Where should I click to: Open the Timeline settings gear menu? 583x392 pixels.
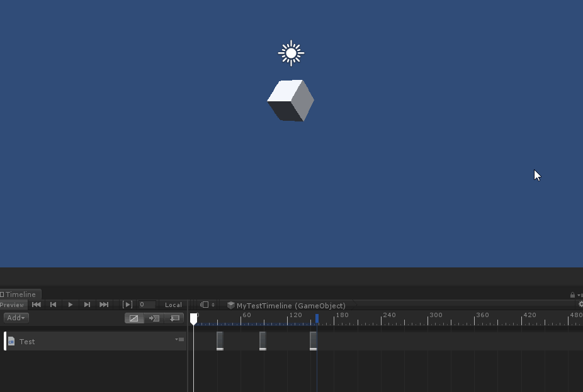[580, 305]
